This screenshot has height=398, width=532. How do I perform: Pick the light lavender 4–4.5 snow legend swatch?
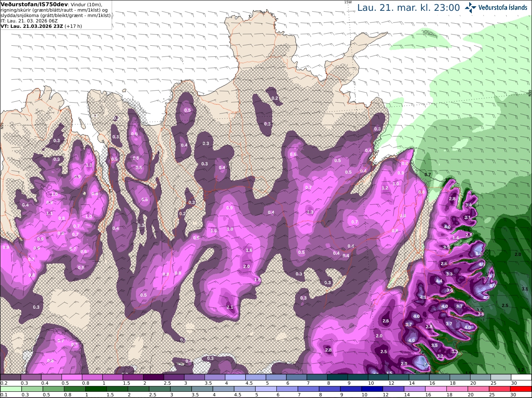(x=234, y=377)
